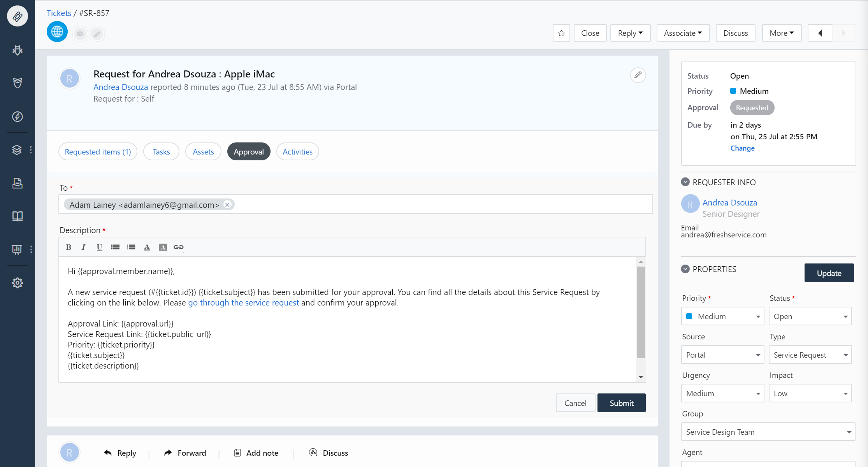The image size is (868, 467).
Task: Open Admin settings gear in the sidebar
Action: [17, 283]
